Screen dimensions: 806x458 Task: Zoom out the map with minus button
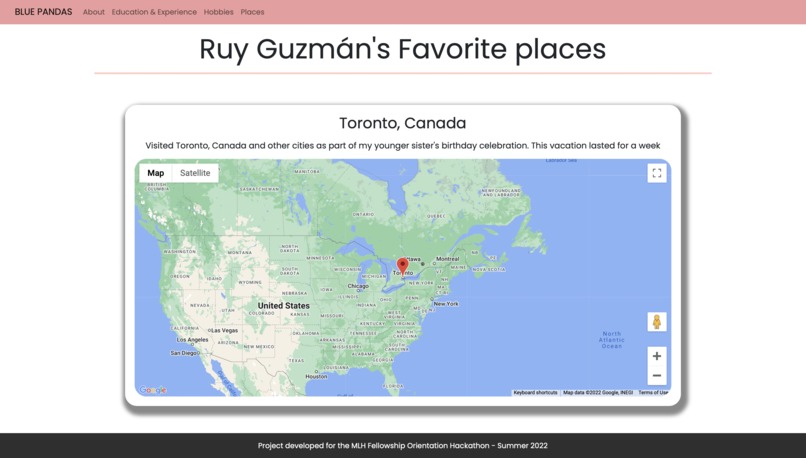coord(657,375)
